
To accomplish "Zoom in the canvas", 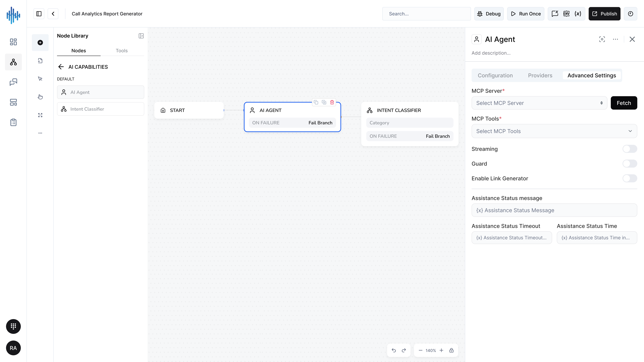I will [x=442, y=350].
